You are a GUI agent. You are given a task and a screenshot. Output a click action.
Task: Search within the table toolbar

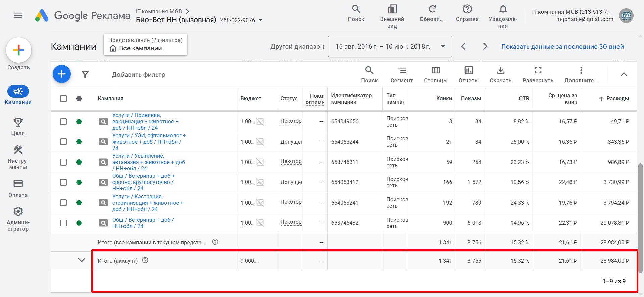point(369,75)
